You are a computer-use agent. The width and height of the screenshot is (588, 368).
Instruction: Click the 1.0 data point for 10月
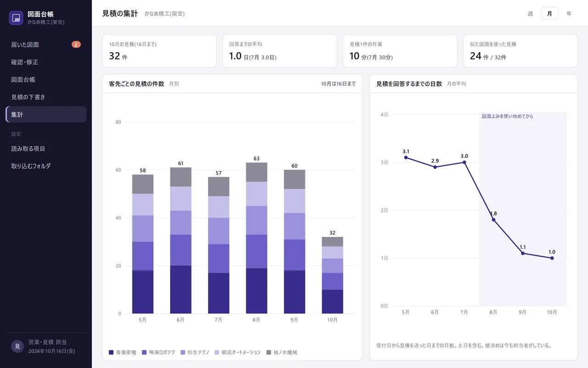pos(552,258)
